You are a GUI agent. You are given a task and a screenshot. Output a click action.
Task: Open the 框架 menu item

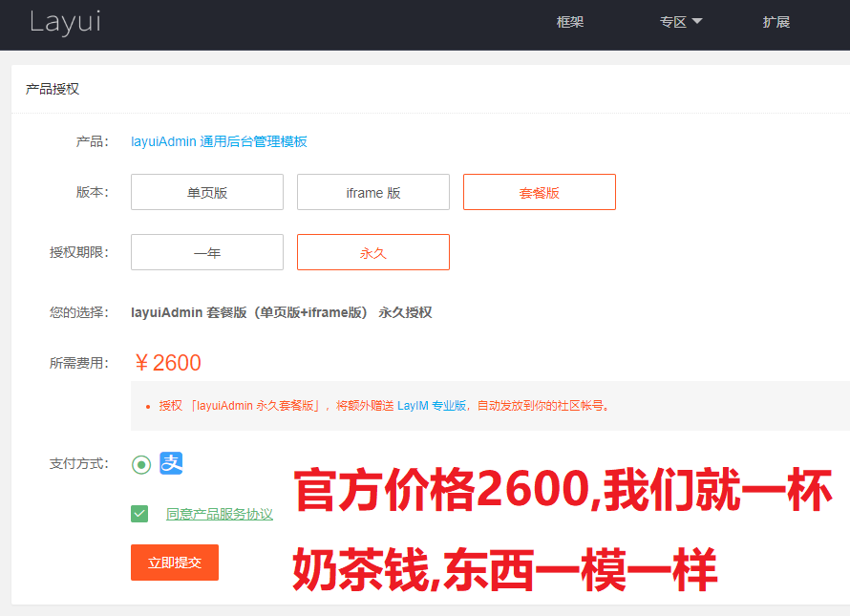570,21
